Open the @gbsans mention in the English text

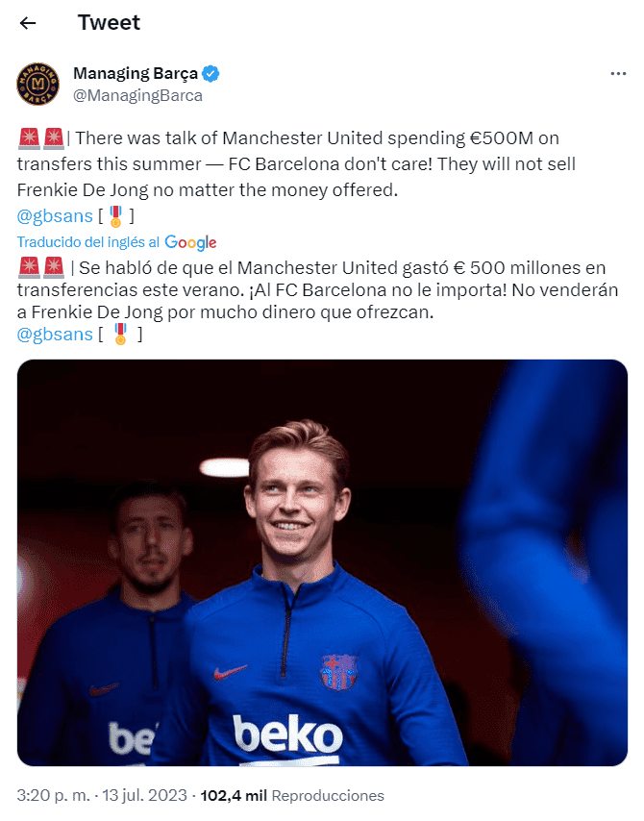tap(55, 215)
